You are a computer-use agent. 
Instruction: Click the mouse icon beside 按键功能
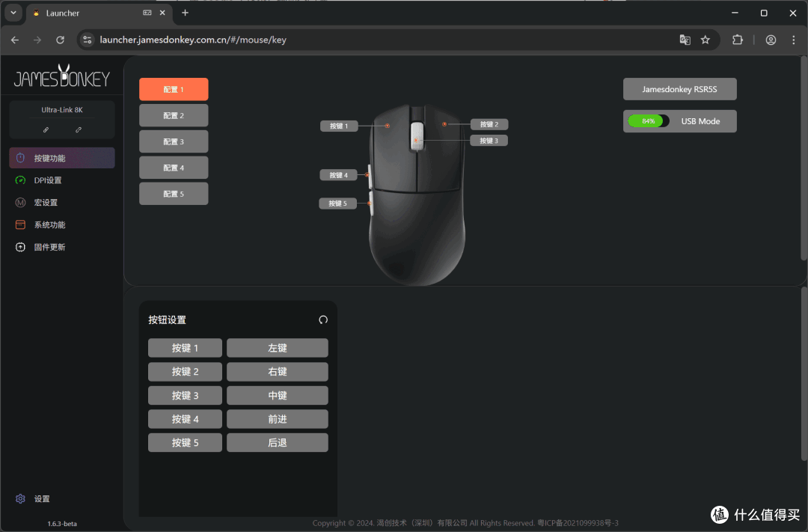coord(21,158)
